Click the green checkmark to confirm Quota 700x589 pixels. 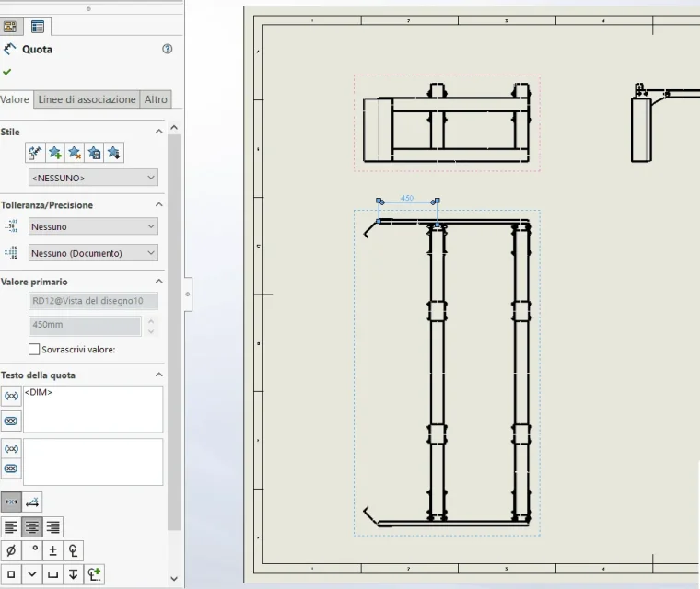point(6,72)
